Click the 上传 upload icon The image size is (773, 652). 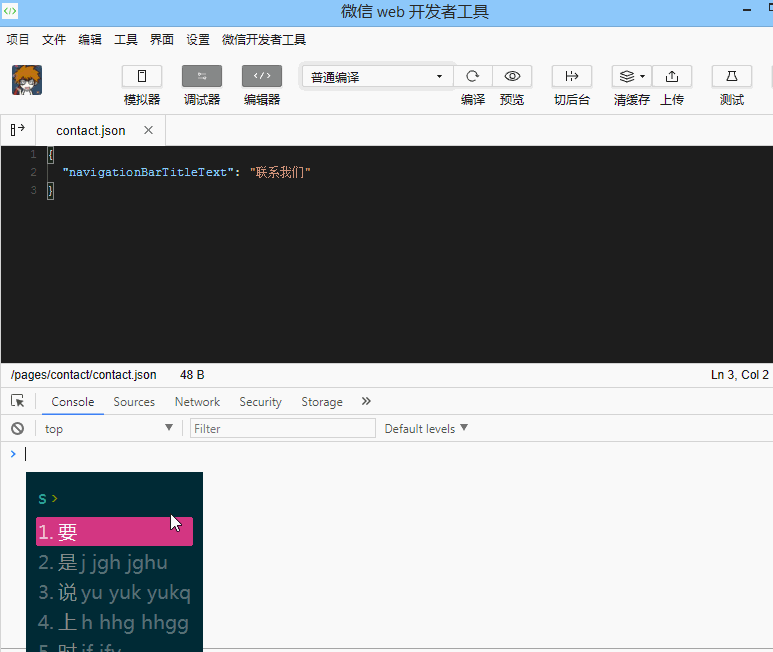[672, 76]
